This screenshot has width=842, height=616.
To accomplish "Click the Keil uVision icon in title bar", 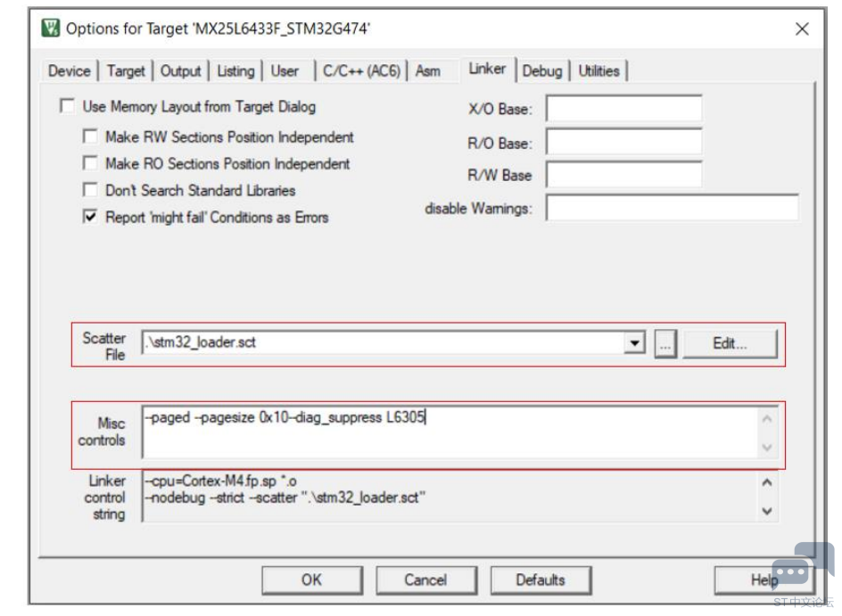I will 51,28.
